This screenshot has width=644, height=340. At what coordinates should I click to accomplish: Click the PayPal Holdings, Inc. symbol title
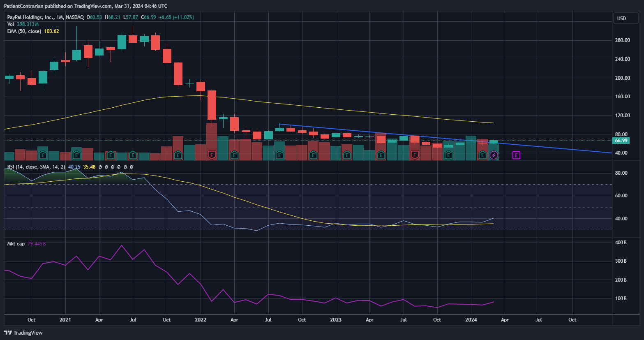point(30,17)
